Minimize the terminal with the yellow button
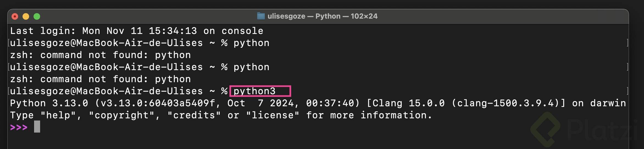The image size is (644, 149). 26,17
